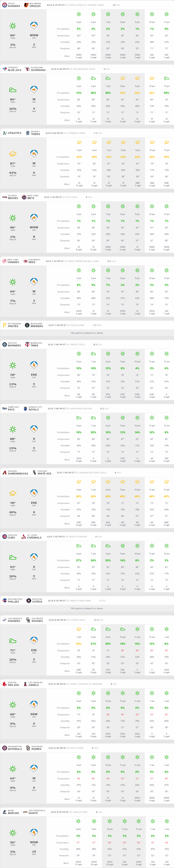
Task: Click the Toronto Blue Jays logo
Action: (4, 69)
